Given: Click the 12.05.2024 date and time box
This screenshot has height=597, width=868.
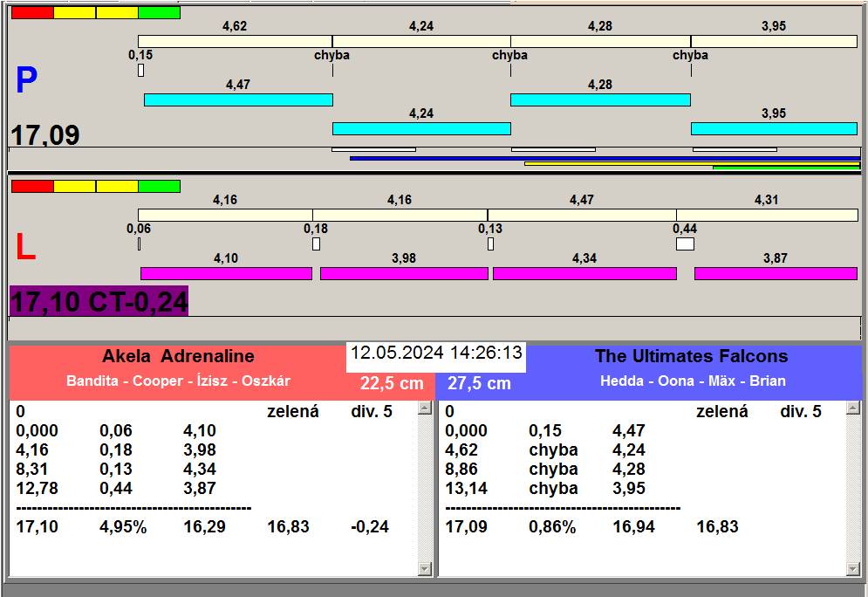Looking at the screenshot, I should [x=436, y=353].
